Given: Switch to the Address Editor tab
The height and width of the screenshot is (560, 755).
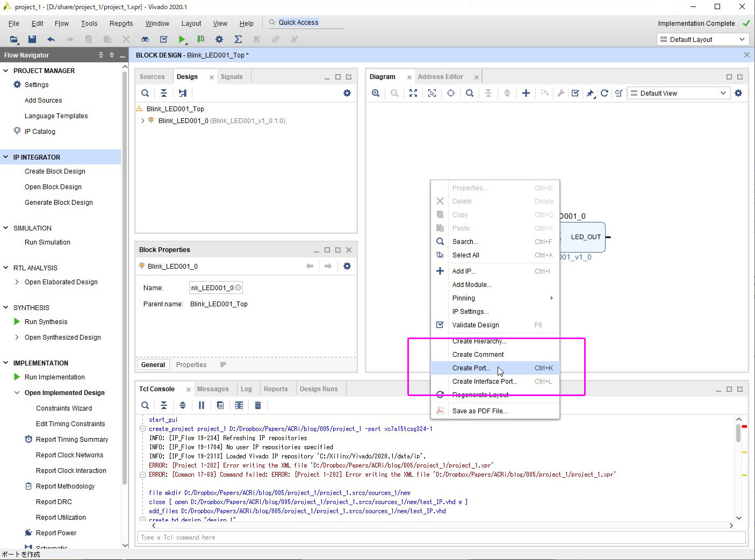Looking at the screenshot, I should click(x=440, y=77).
